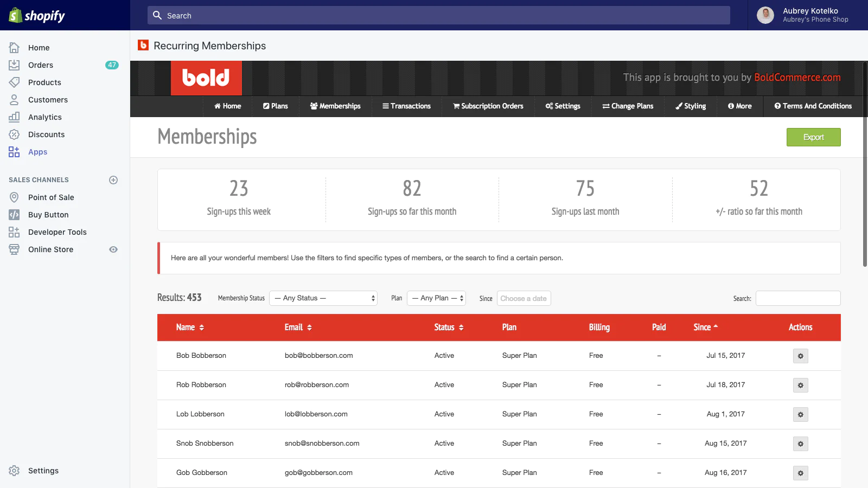868x488 pixels.
Task: View Online Store using the eye icon
Action: (113, 249)
